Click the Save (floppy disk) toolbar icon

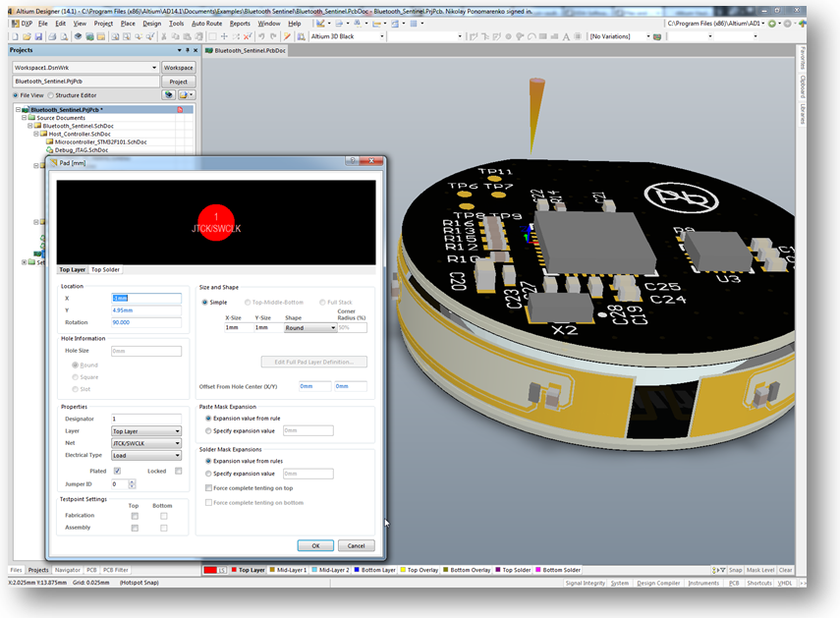pos(38,36)
